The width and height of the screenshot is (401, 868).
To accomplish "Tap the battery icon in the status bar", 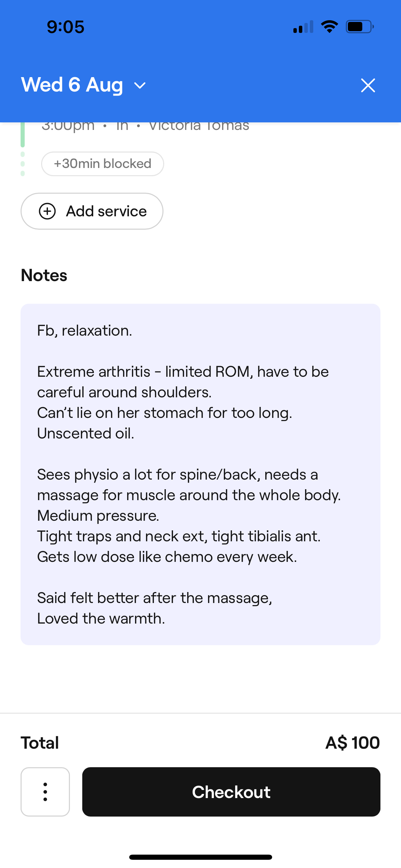I will [359, 27].
